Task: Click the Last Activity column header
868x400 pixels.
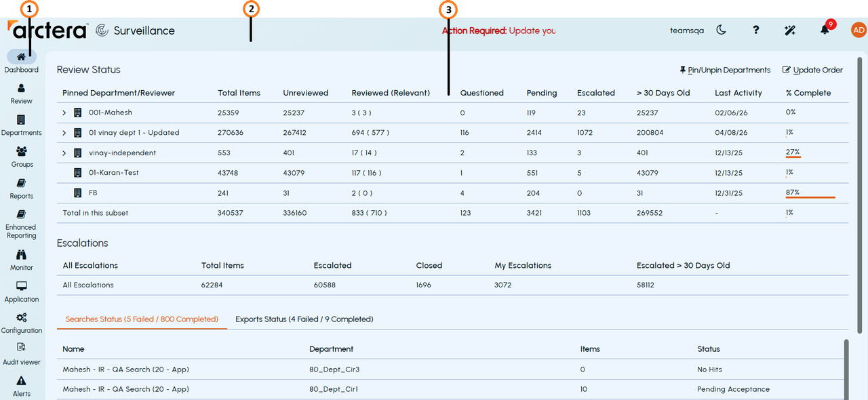Action: pos(738,93)
